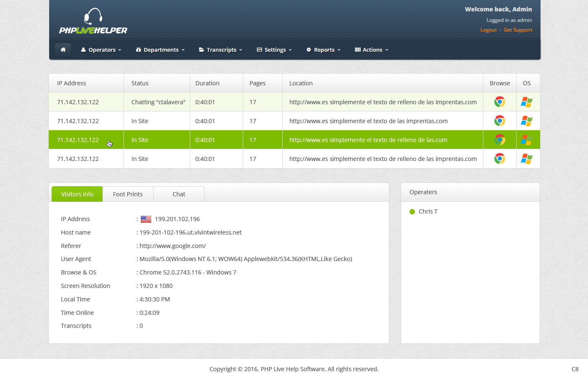The width and height of the screenshot is (588, 380).
Task: Click Chrome icon in the Chatting "ctalavera" row
Action: pos(499,102)
